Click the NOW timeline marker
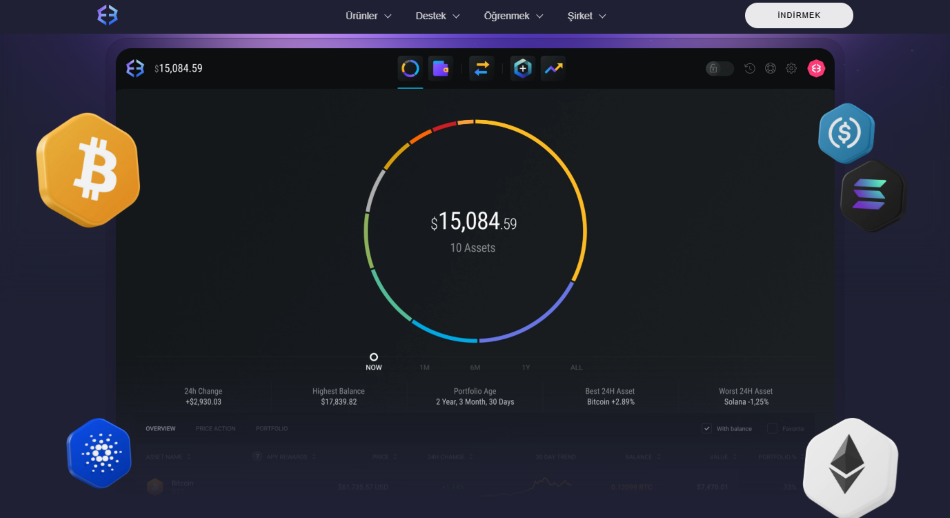 (374, 362)
